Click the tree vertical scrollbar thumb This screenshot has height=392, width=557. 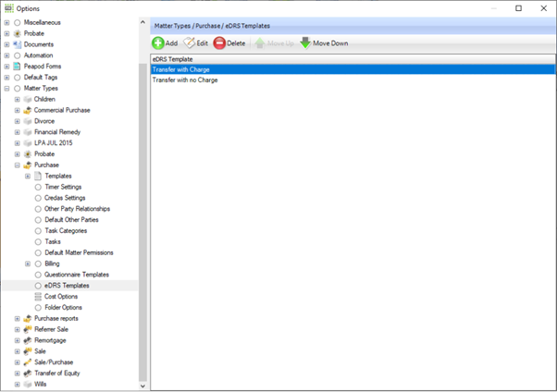click(142, 222)
